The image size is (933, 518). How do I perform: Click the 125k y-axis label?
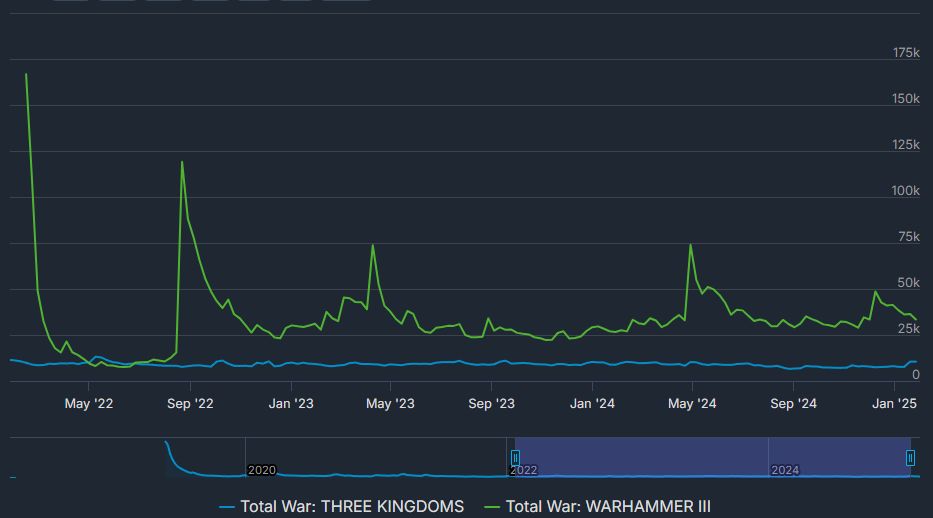pos(906,145)
